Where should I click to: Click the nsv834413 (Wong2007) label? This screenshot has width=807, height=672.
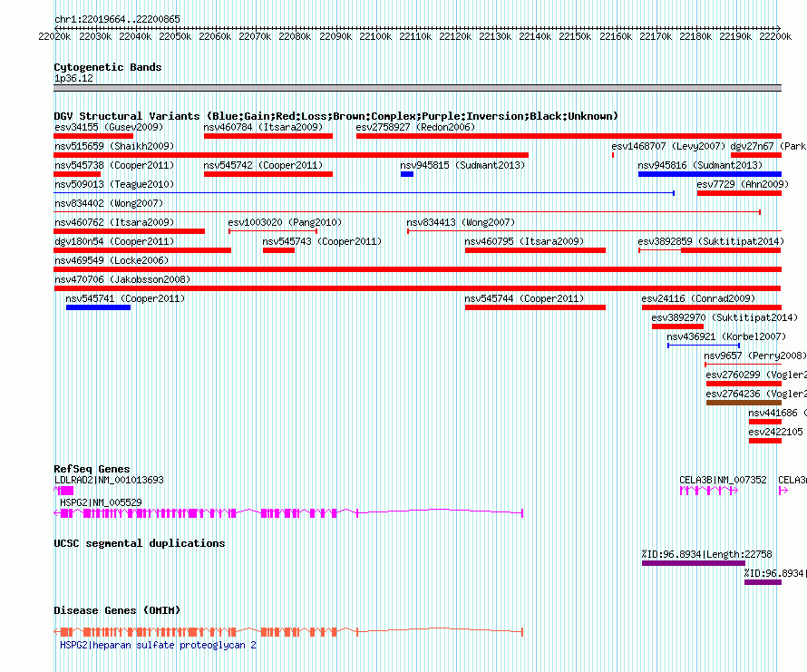tap(461, 222)
